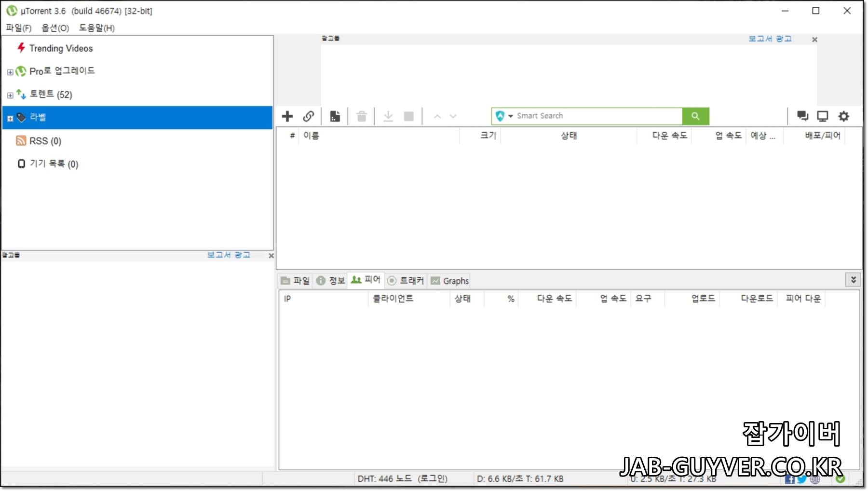
Task: Click the Create New Torrent file icon
Action: click(x=335, y=116)
